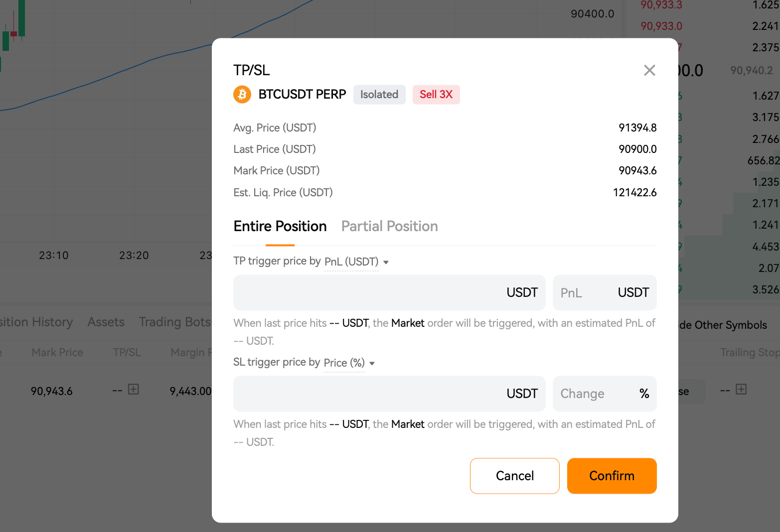Click the Bitcoin logo icon
The height and width of the screenshot is (532, 780).
[242, 94]
